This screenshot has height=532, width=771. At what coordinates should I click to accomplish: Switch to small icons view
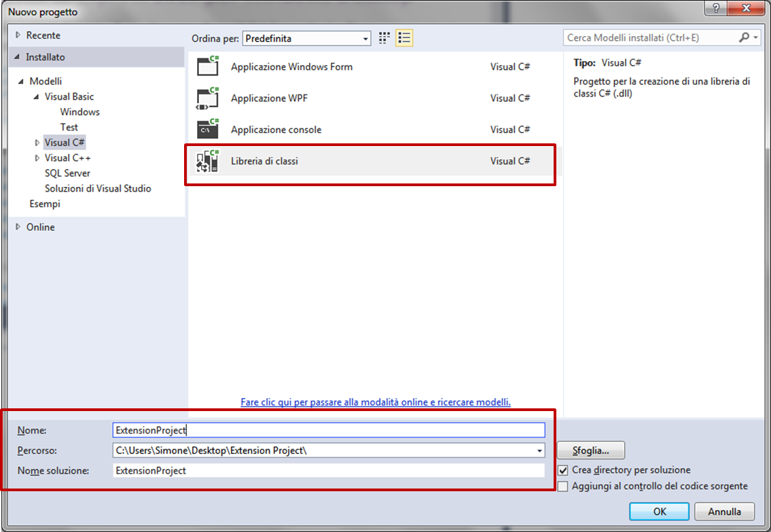pyautogui.click(x=384, y=38)
